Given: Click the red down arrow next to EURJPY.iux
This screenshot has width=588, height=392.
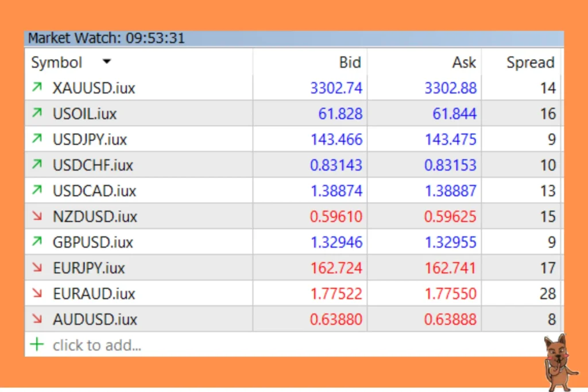Looking at the screenshot, I should [37, 267].
